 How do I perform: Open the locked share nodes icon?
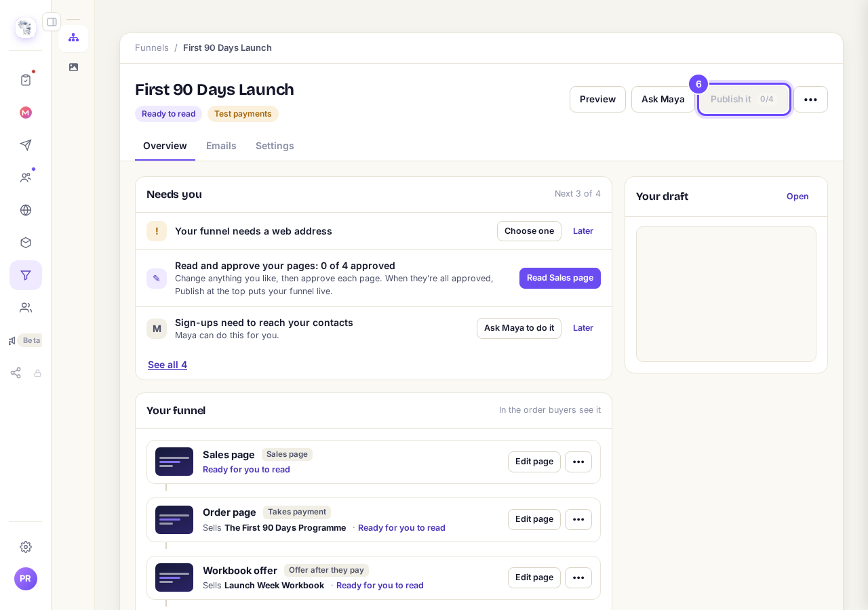pos(26,373)
